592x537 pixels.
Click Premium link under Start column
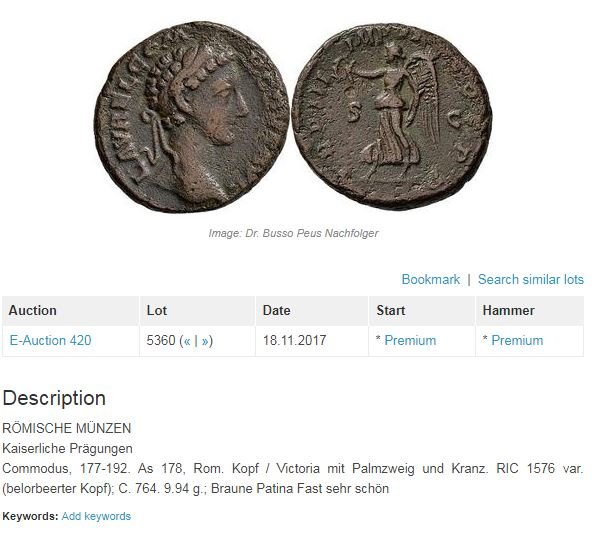coord(410,340)
